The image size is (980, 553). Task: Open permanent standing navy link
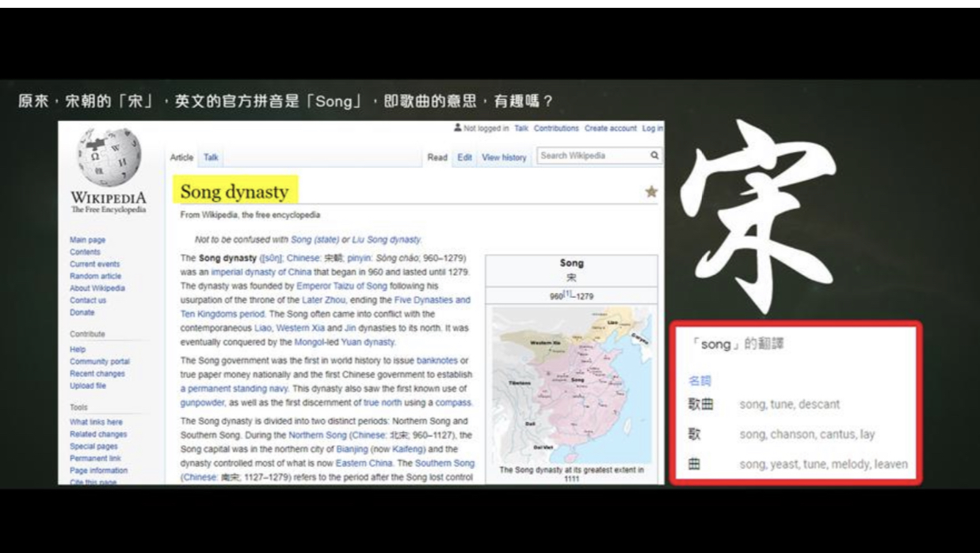pos(236,389)
